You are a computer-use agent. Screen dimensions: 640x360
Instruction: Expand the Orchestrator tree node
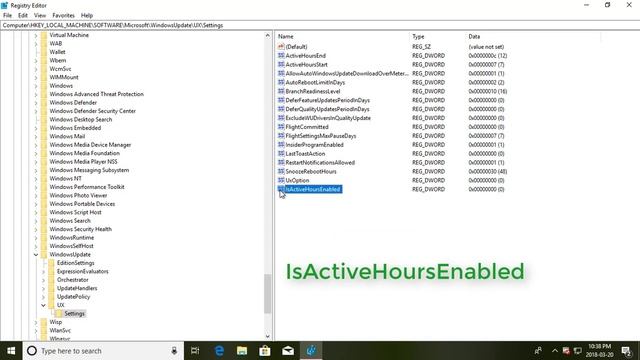43,280
